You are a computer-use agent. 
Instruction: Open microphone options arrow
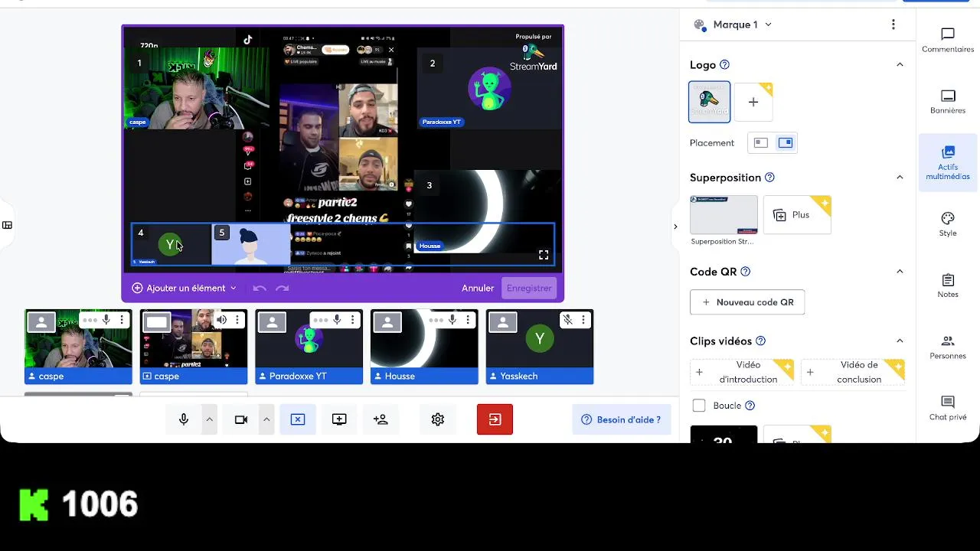[209, 419]
